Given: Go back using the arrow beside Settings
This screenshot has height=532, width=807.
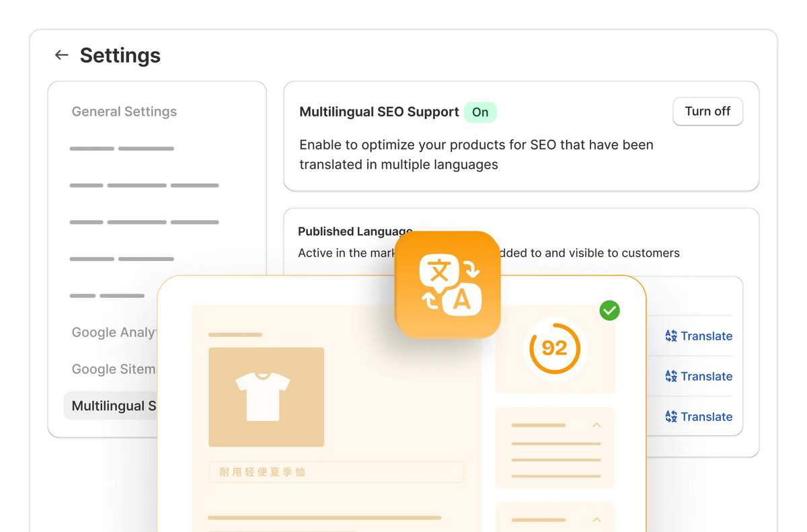Looking at the screenshot, I should point(62,55).
